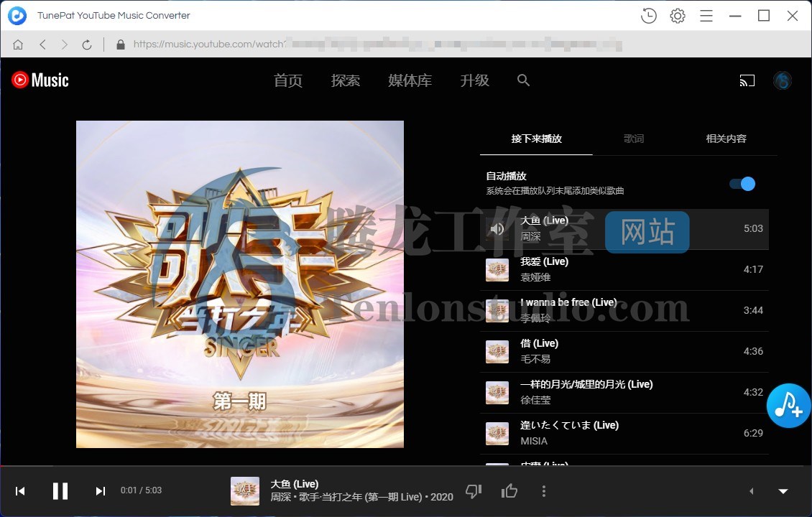Navigate back with the left arrow

[x=42, y=45]
